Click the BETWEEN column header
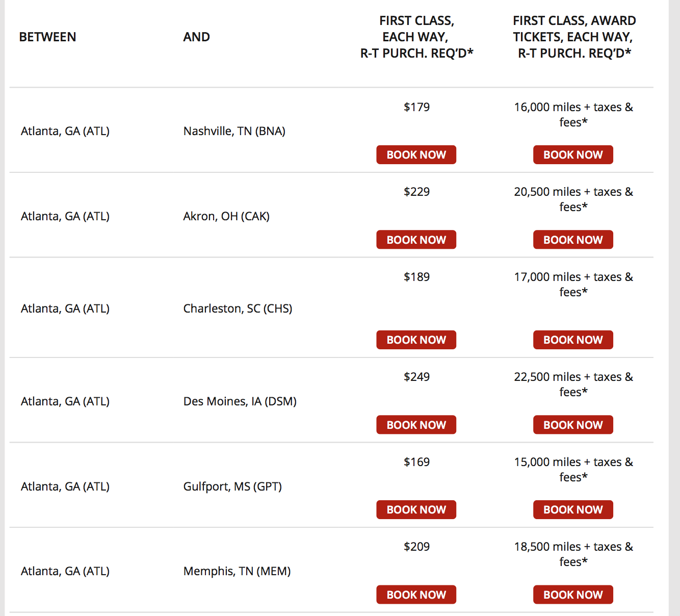Viewport: 680px width, 616px height. click(x=47, y=37)
